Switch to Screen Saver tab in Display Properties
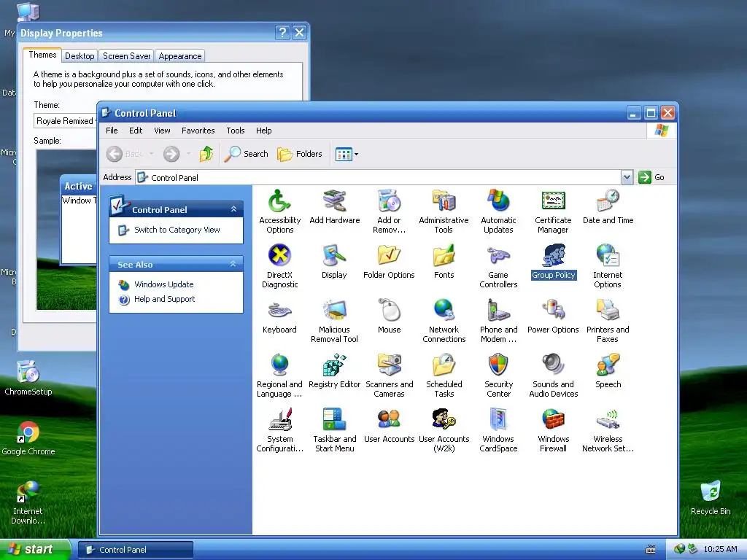 (x=127, y=55)
